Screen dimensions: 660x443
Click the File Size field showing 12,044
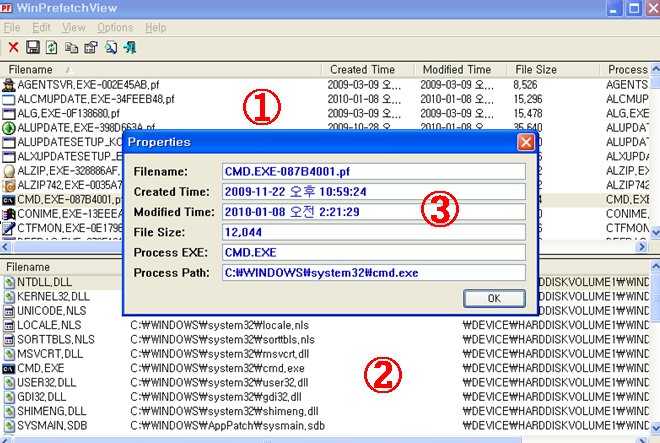point(374,232)
